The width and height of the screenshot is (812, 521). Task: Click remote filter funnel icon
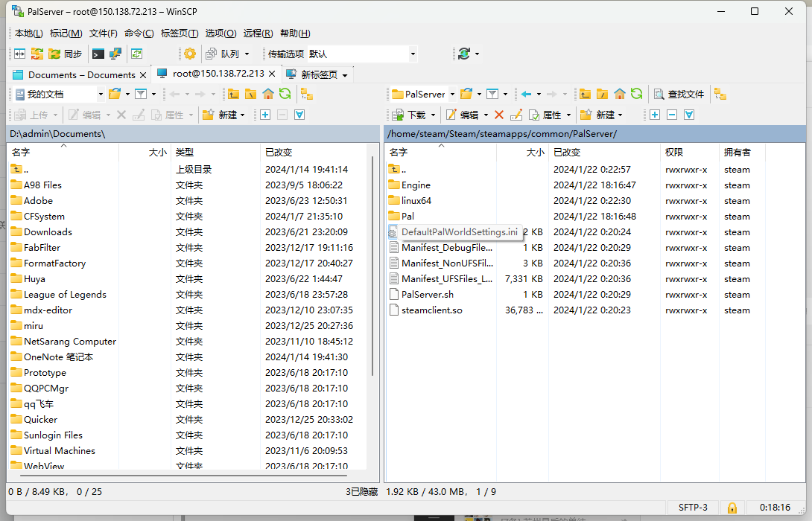[492, 95]
